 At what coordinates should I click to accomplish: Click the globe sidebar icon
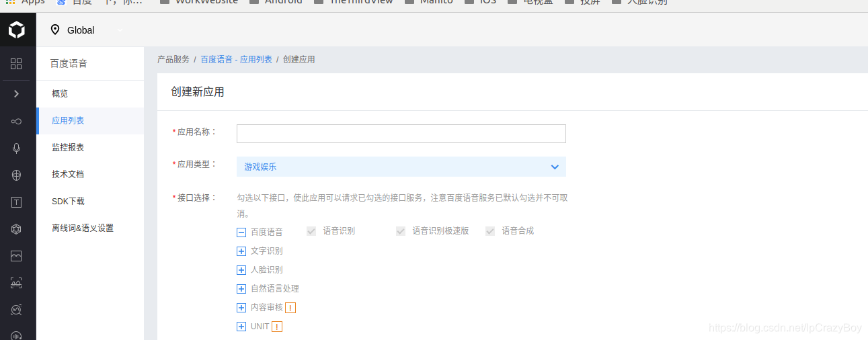(17, 175)
